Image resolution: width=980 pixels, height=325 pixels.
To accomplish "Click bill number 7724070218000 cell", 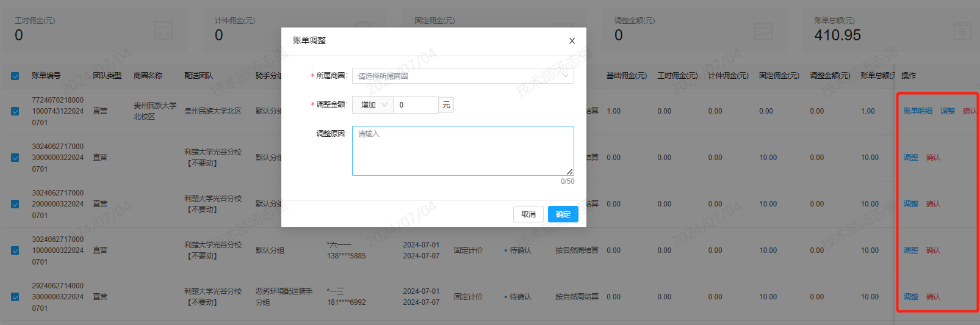I will tap(58, 111).
